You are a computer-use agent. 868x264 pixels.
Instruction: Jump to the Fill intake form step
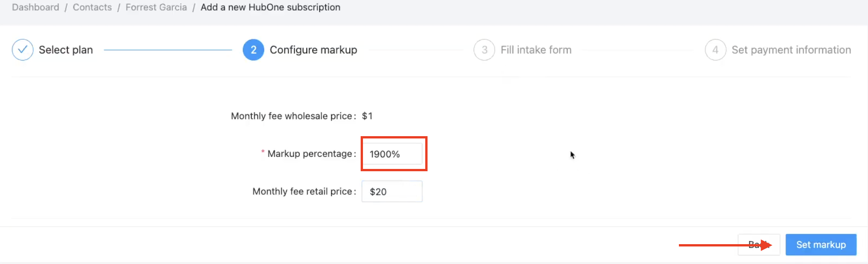(536, 50)
